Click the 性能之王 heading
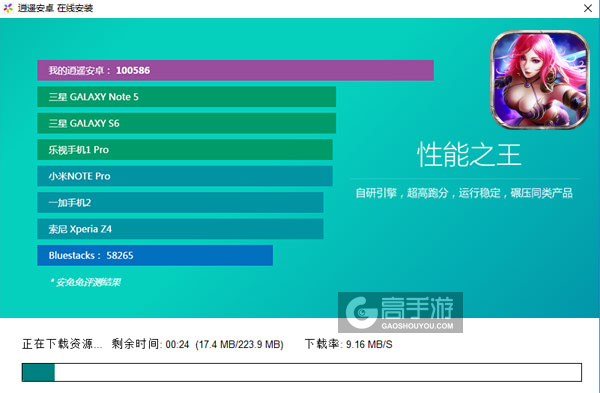The width and height of the screenshot is (600, 393). pos(469,155)
